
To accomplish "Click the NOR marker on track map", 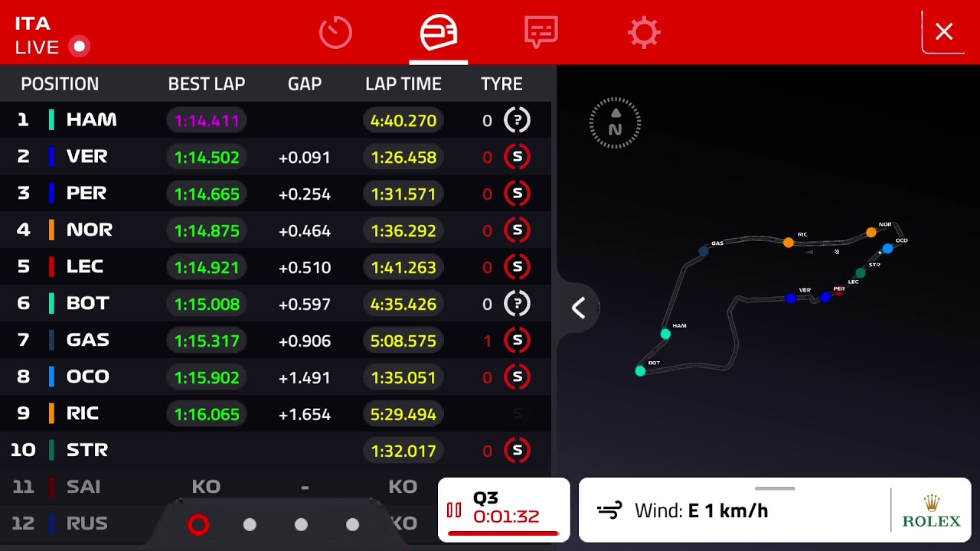I will (x=871, y=232).
